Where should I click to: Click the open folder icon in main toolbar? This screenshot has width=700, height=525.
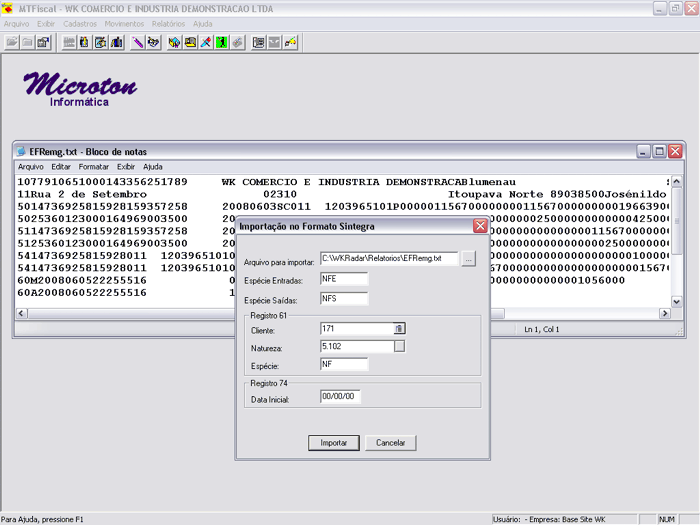pos(12,42)
